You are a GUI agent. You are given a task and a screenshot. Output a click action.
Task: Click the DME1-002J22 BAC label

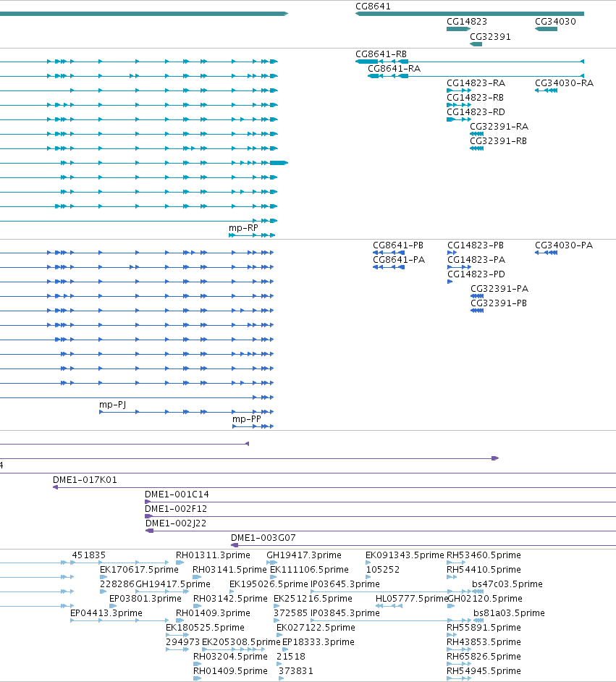click(x=176, y=523)
